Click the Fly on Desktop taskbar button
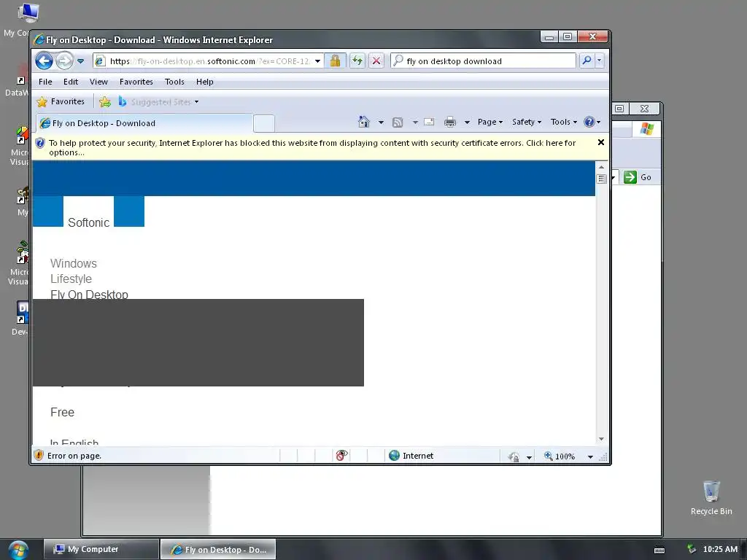Image resolution: width=747 pixels, height=560 pixels. pyautogui.click(x=218, y=549)
